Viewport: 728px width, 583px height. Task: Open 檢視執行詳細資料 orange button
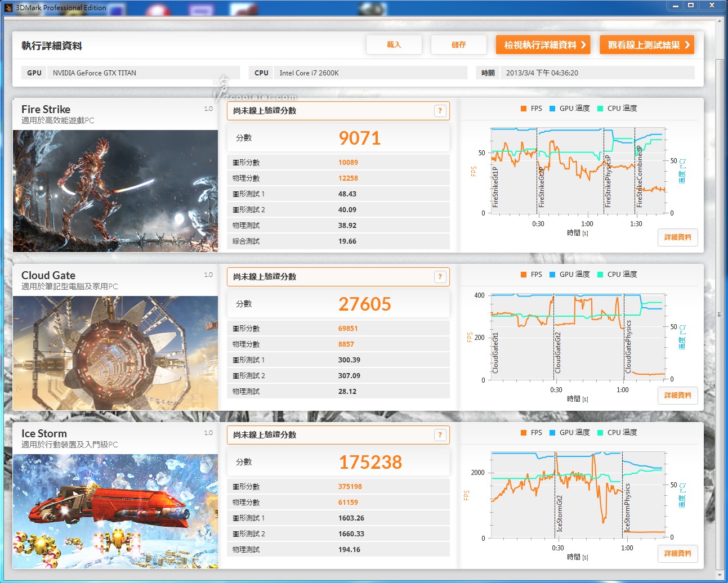pos(543,45)
